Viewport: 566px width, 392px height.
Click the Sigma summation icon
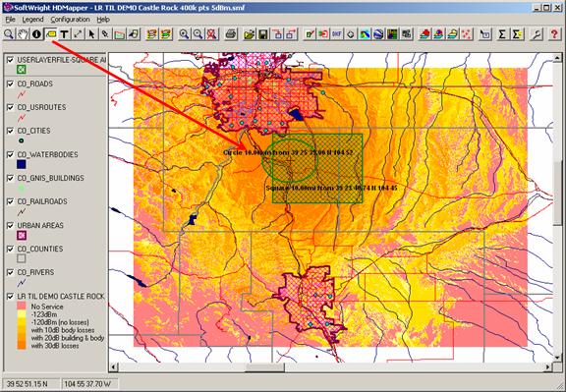(502, 34)
